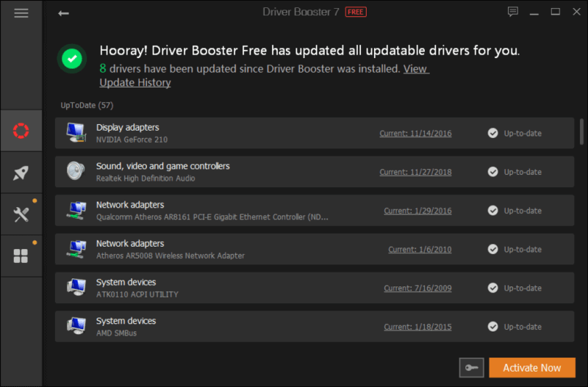The width and height of the screenshot is (588, 387).
Task: Click the UpToDate (57) header
Action: point(87,105)
